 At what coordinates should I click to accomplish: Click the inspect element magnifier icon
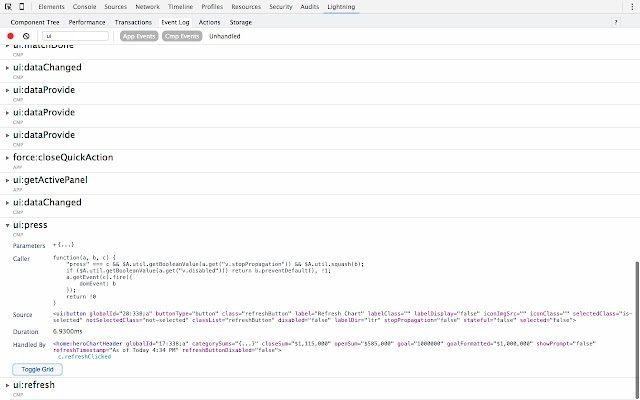[7, 6]
